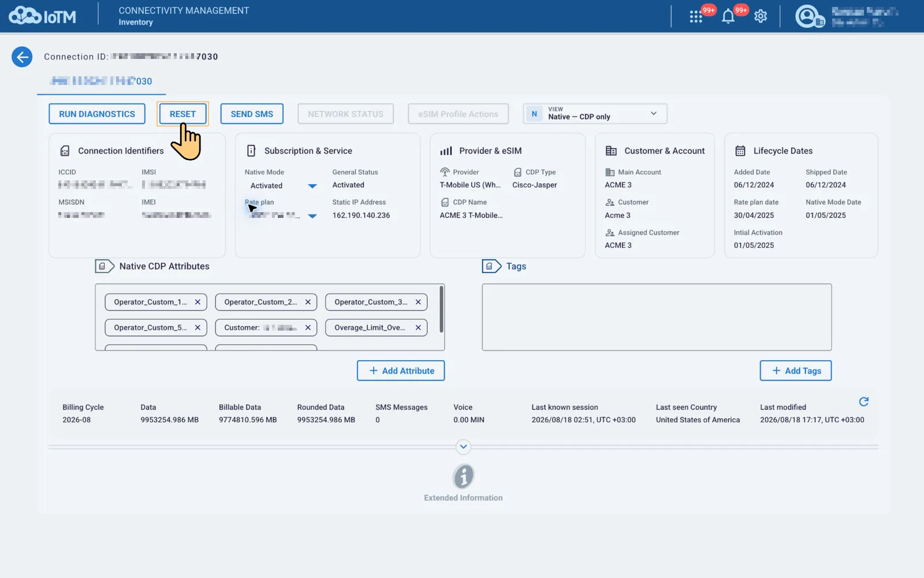This screenshot has height=578, width=924.
Task: Click the Customer person icon
Action: click(610, 202)
